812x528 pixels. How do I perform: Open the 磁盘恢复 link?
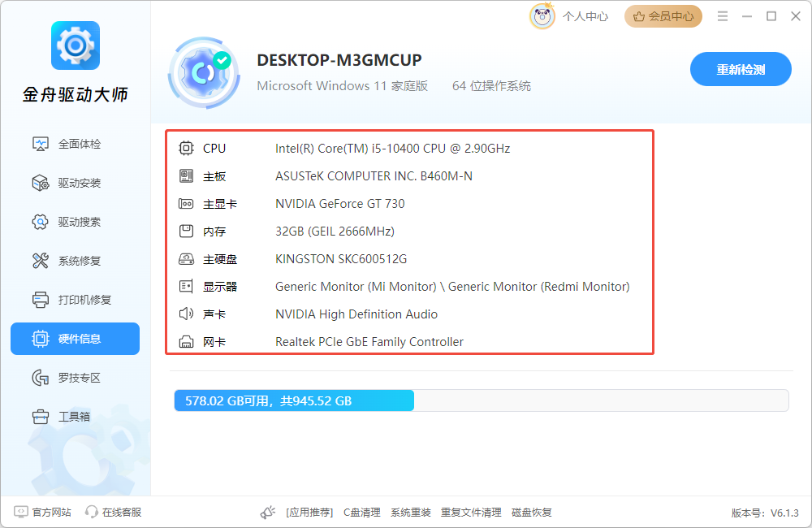pos(531,513)
